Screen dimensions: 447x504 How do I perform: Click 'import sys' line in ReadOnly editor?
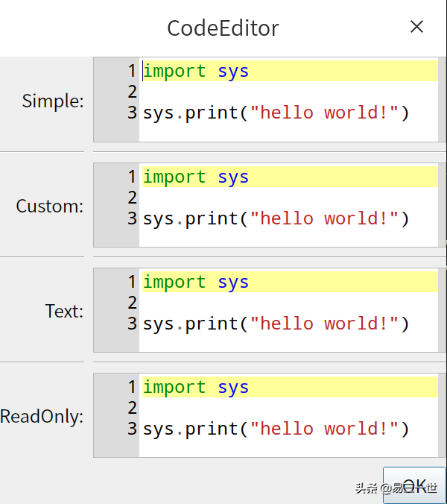tap(196, 388)
